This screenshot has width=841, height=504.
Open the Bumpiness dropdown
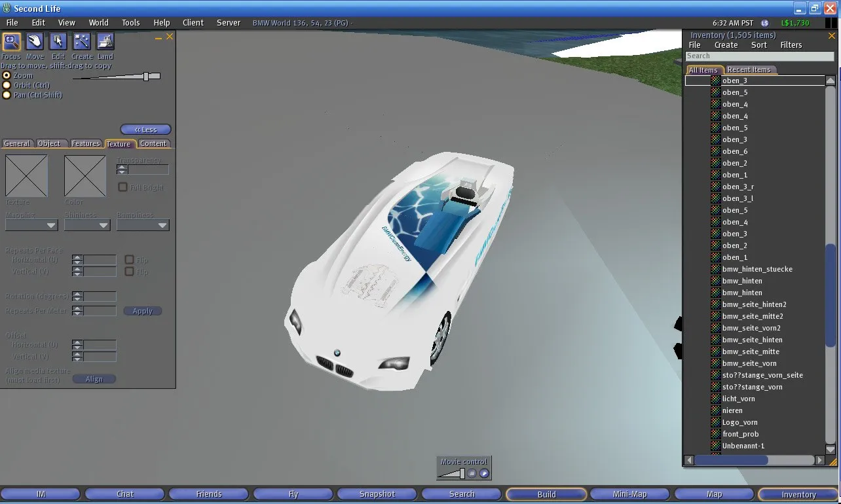click(143, 225)
